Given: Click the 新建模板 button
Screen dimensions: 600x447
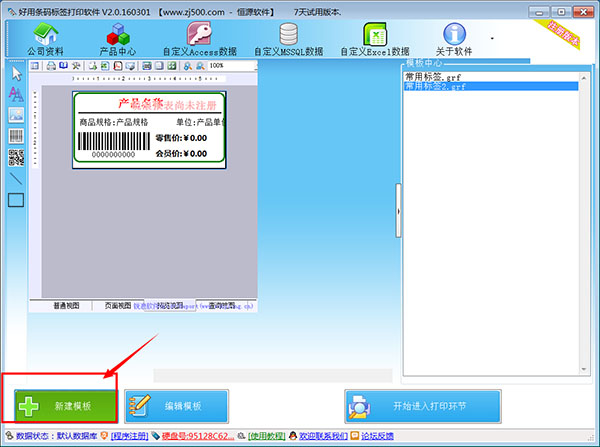Looking at the screenshot, I should [x=66, y=406].
